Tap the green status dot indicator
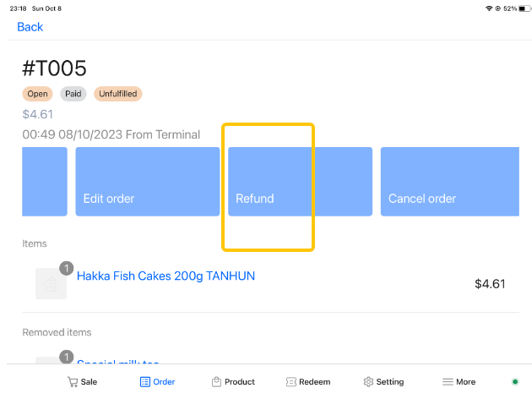The height and width of the screenshot is (399, 532). 515,382
